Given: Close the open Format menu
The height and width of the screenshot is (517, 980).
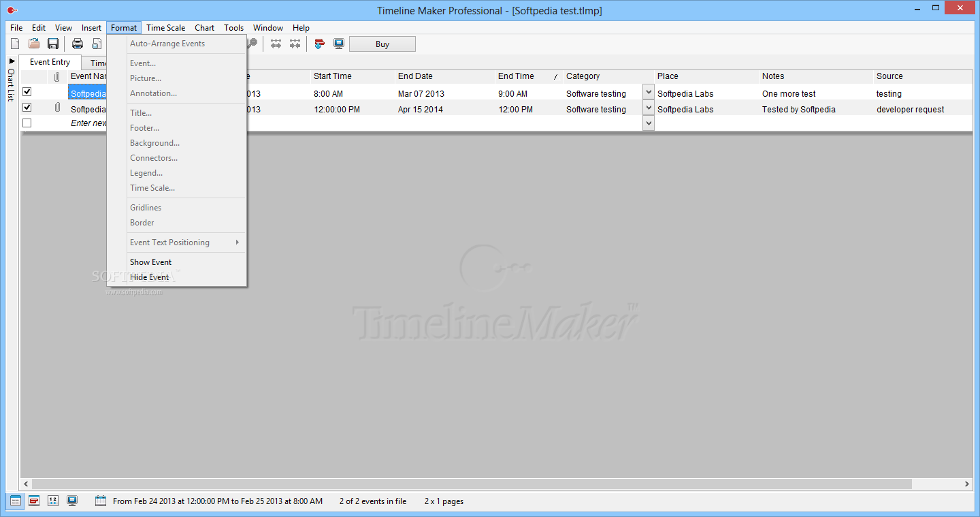Looking at the screenshot, I should pyautogui.click(x=124, y=28).
